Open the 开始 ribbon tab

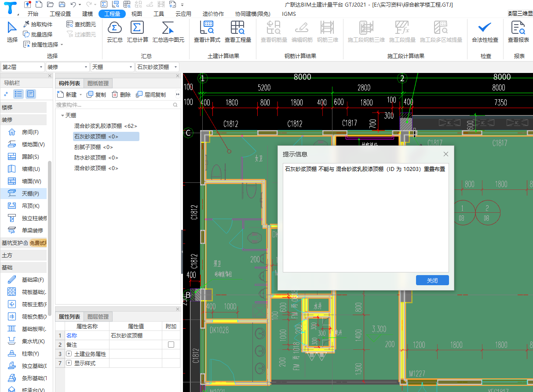click(x=33, y=14)
